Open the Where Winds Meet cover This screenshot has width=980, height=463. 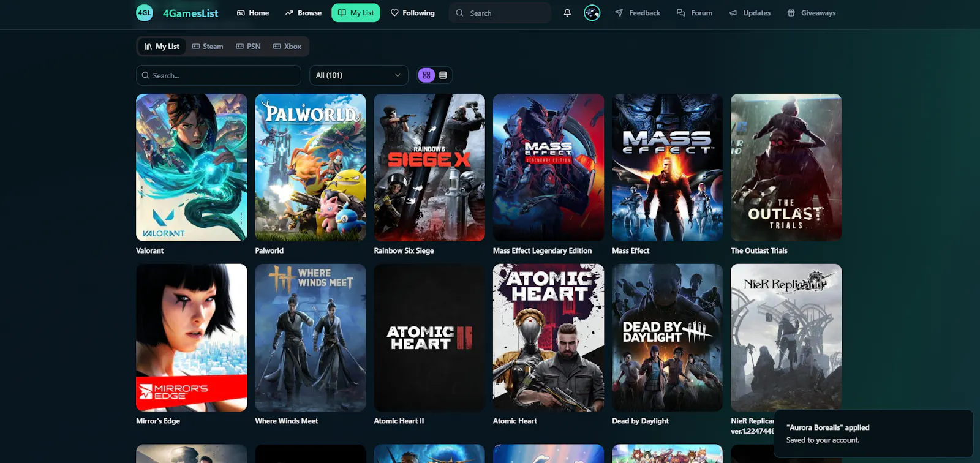pos(311,337)
